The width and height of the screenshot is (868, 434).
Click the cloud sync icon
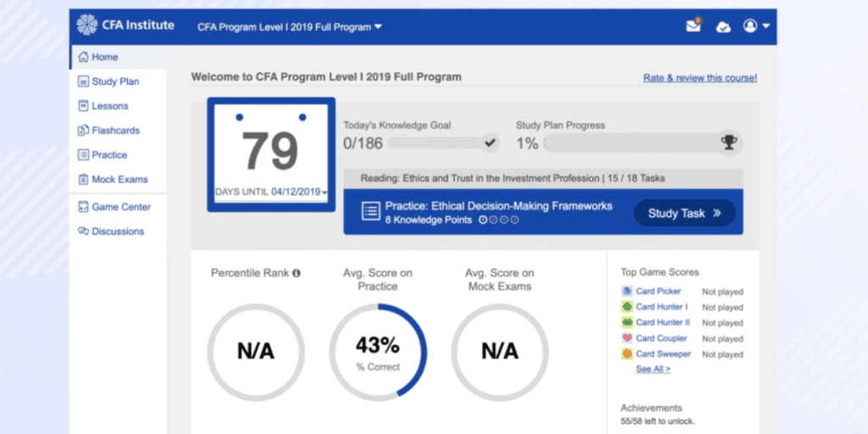(x=723, y=26)
